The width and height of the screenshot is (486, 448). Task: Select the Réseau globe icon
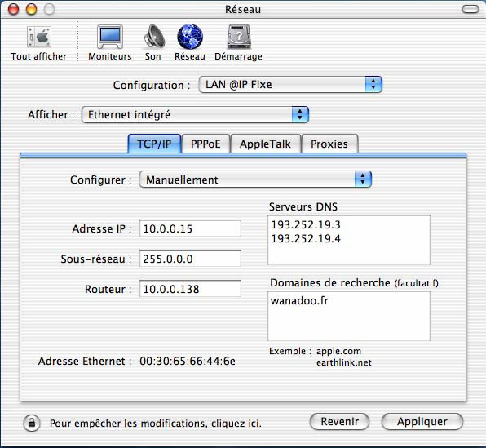pyautogui.click(x=190, y=37)
